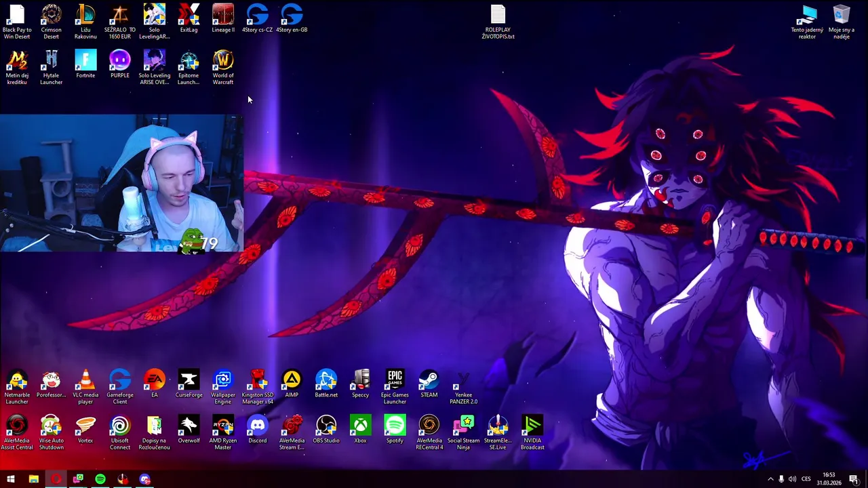The image size is (868, 488).
Task: Open File Explorer from the taskbar
Action: pyautogui.click(x=33, y=479)
